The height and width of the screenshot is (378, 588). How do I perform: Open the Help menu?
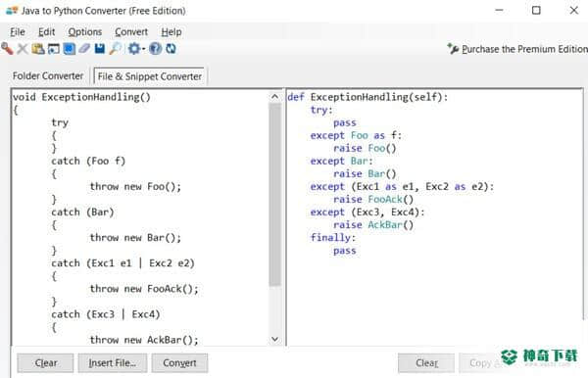click(x=171, y=32)
